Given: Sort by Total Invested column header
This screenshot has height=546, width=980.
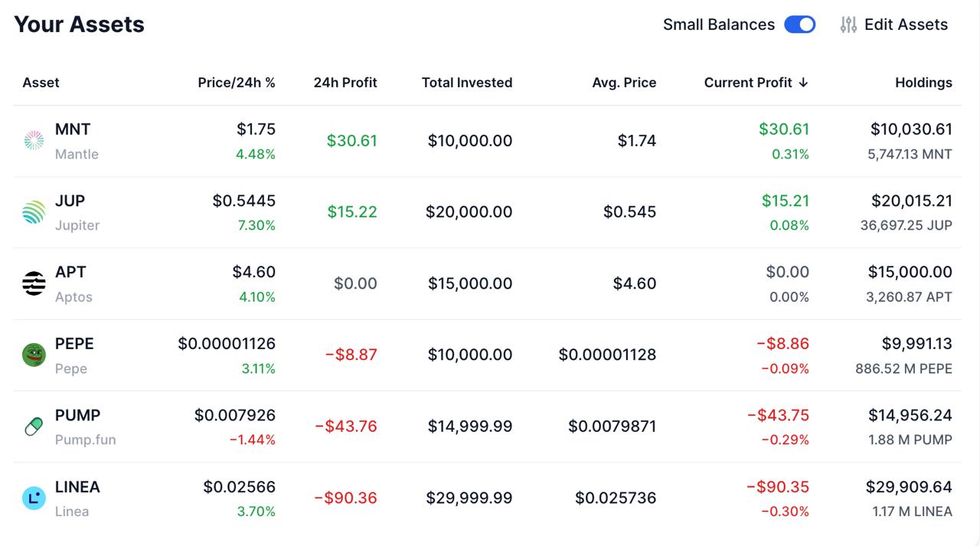Looking at the screenshot, I should pos(467,83).
